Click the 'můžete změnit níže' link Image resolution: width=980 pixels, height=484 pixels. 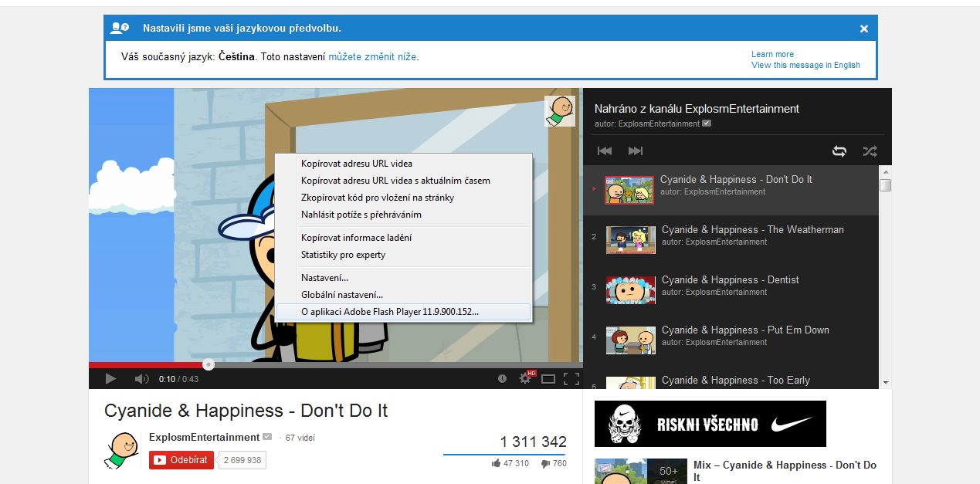coord(374,56)
